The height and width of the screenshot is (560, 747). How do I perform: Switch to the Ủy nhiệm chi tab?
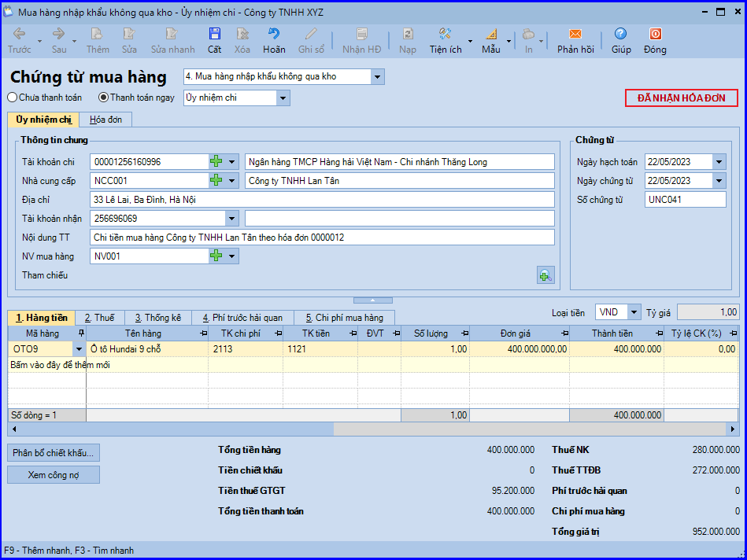click(x=43, y=120)
